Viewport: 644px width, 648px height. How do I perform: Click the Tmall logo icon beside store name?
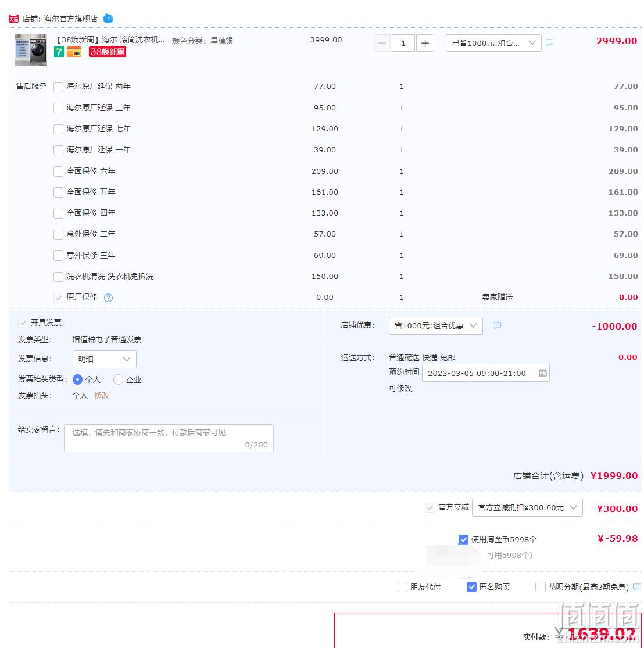pos(13,19)
